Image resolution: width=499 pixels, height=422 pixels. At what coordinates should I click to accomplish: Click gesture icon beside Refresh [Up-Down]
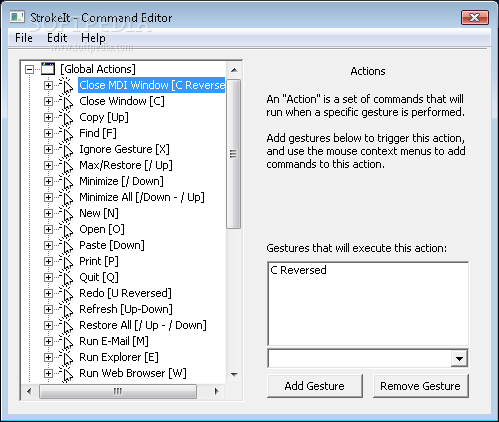tap(66, 310)
